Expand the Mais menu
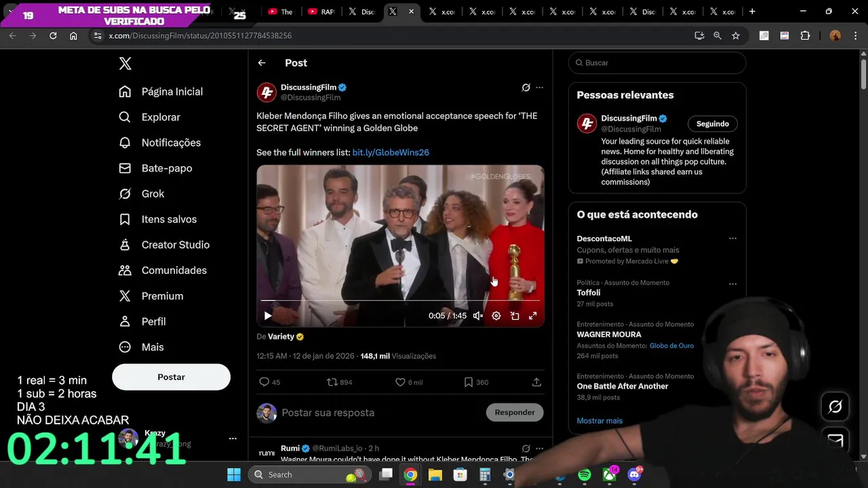868x488 pixels. (141, 347)
